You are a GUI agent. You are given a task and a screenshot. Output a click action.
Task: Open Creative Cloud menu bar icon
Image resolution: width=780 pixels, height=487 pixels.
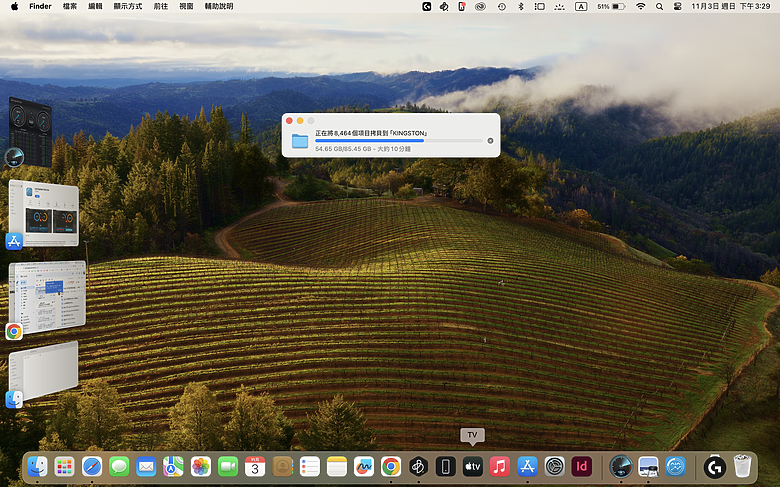pos(480,6)
